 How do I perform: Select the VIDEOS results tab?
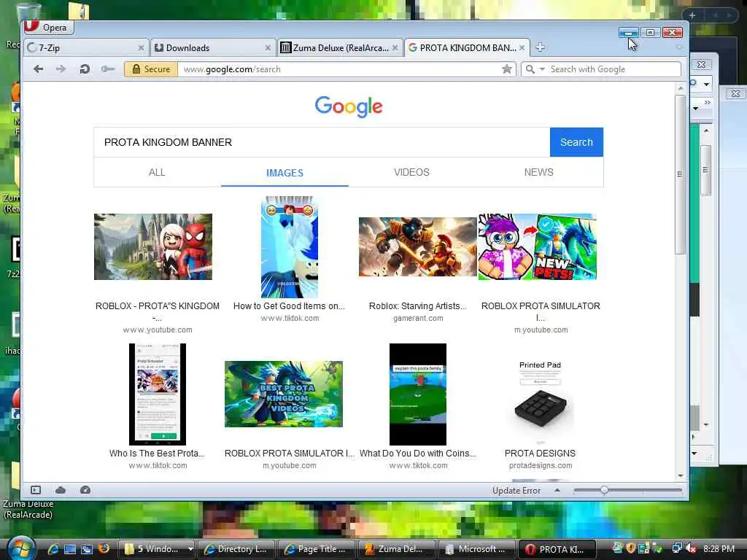[411, 172]
